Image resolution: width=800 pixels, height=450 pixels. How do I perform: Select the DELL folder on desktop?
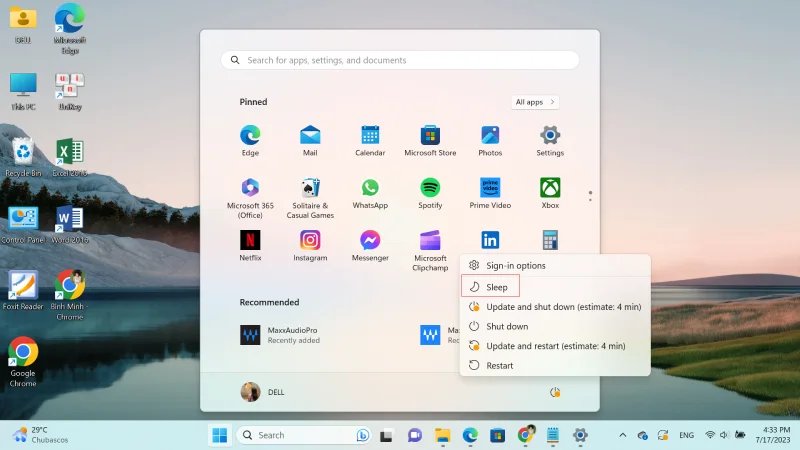[x=23, y=24]
